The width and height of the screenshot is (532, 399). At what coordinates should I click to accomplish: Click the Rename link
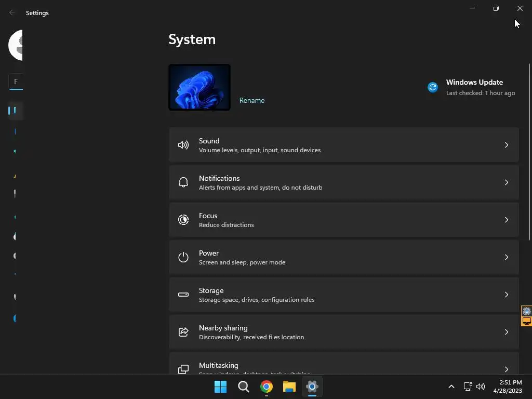click(x=252, y=100)
